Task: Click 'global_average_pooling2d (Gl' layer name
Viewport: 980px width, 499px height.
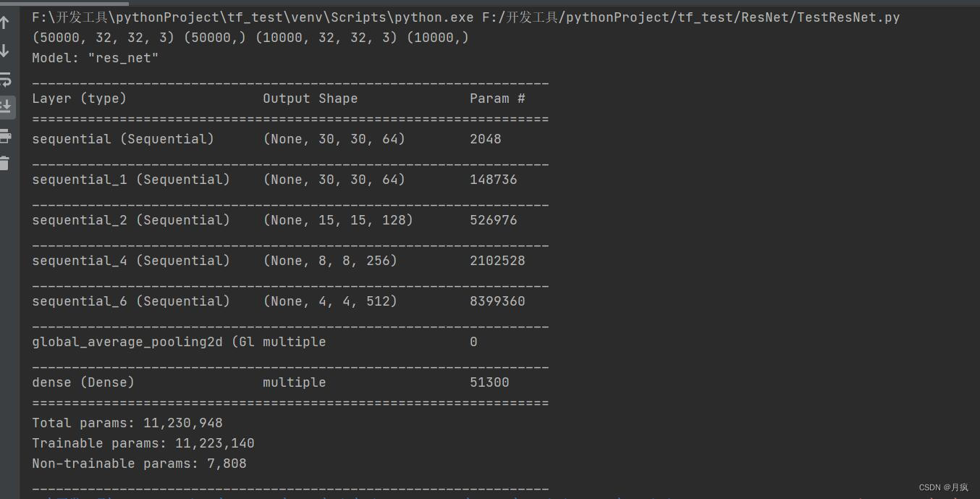Action: 143,342
